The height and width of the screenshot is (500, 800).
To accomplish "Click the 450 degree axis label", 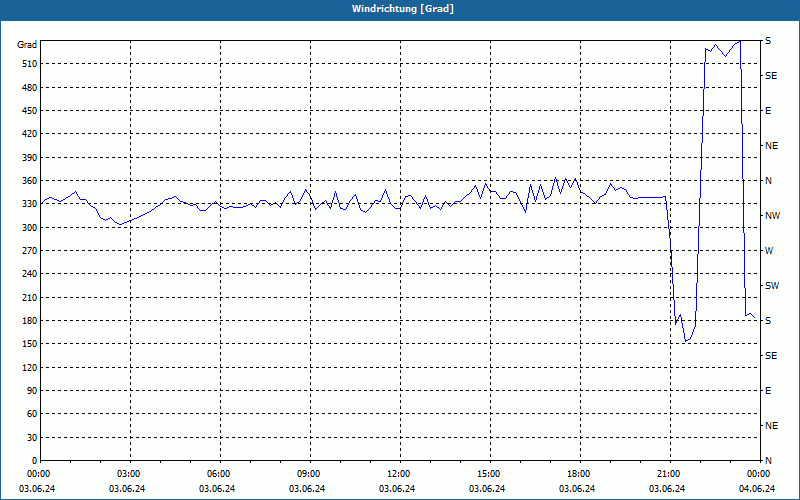I will pos(29,111).
